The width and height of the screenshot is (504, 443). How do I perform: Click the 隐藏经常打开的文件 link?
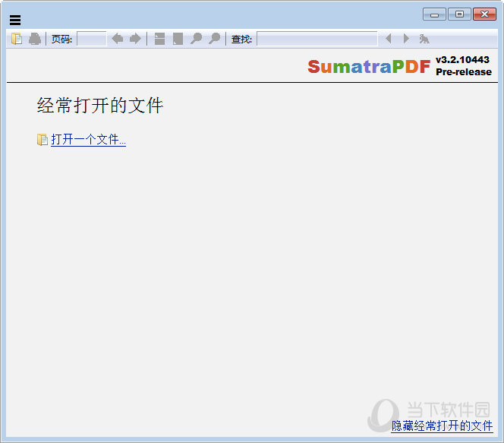pos(442,426)
